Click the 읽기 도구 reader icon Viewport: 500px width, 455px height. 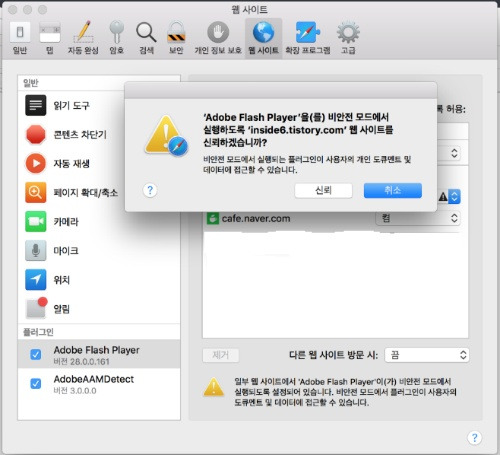click(x=36, y=105)
